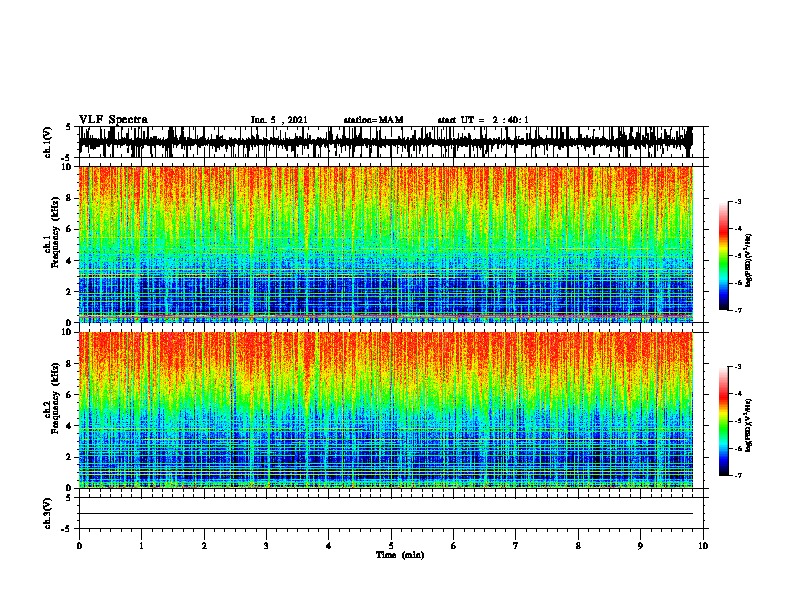Click the "start UT = 2:40:1" header text

pos(483,120)
